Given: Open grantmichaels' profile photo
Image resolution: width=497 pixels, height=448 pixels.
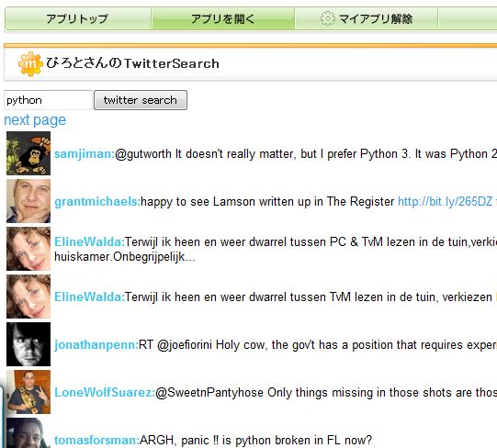Looking at the screenshot, I should pos(28,201).
